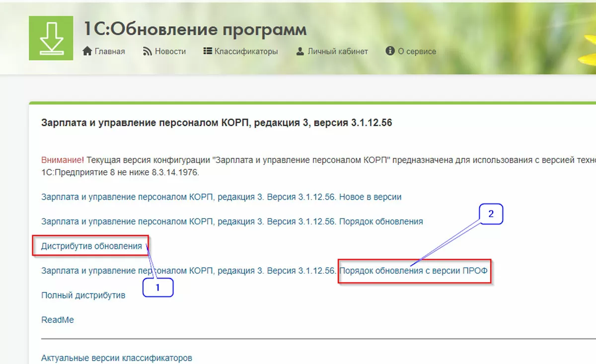The image size is (596, 364).
Task: Click the 1С:Обновление программ site title
Action: (195, 29)
